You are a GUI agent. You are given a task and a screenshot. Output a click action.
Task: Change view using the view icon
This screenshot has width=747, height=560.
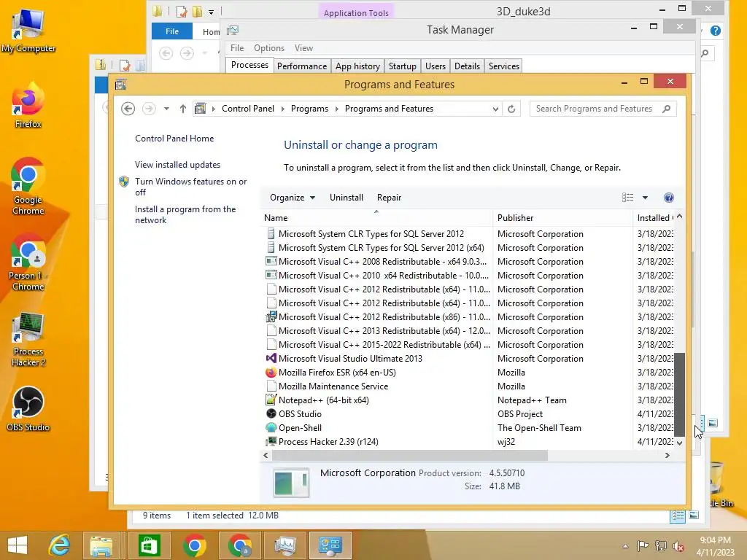(628, 198)
